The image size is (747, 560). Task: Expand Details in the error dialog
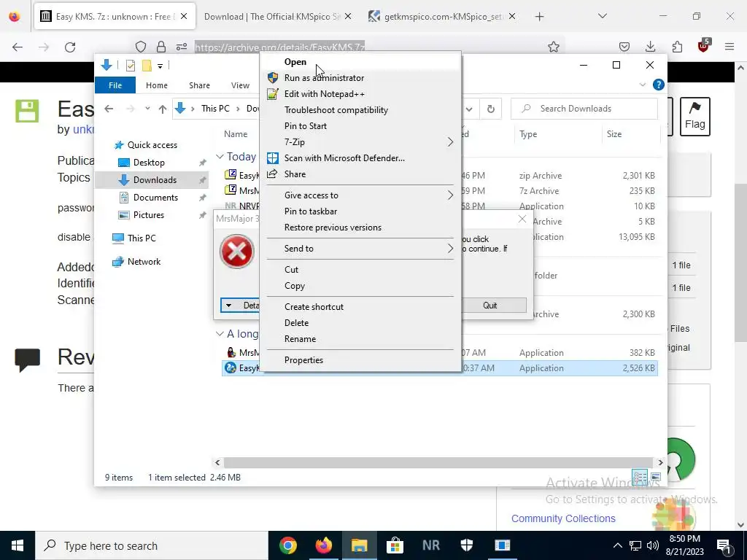pos(241,306)
